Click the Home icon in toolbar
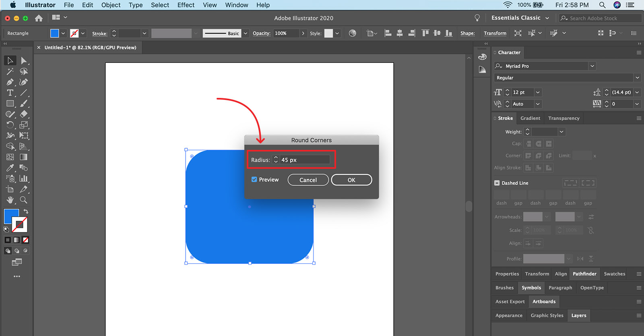 pyautogui.click(x=39, y=18)
